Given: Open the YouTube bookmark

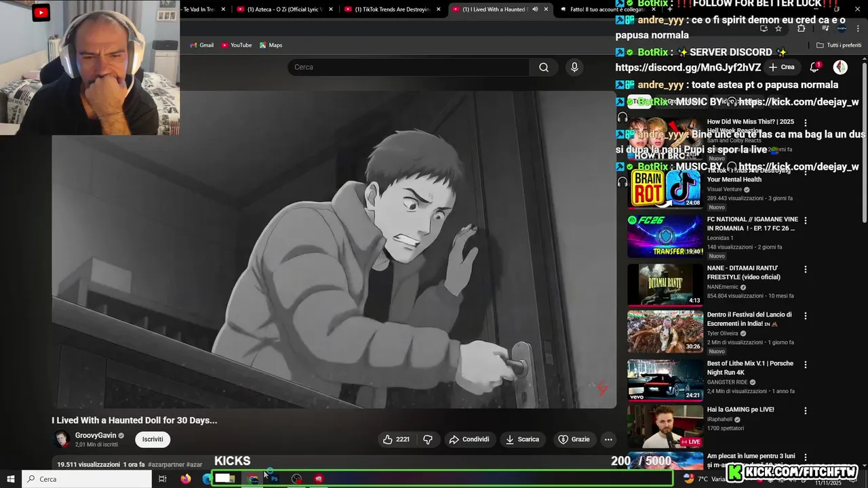Looking at the screenshot, I should 237,45.
